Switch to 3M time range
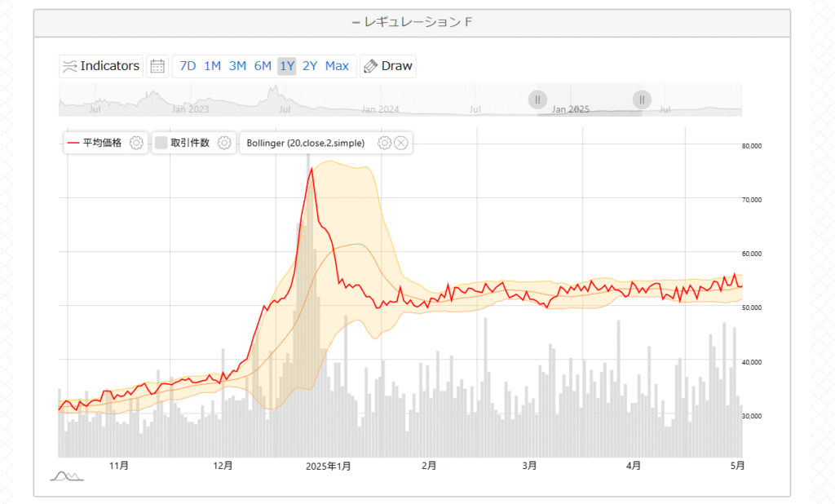Image resolution: width=835 pixels, height=504 pixels. (237, 66)
